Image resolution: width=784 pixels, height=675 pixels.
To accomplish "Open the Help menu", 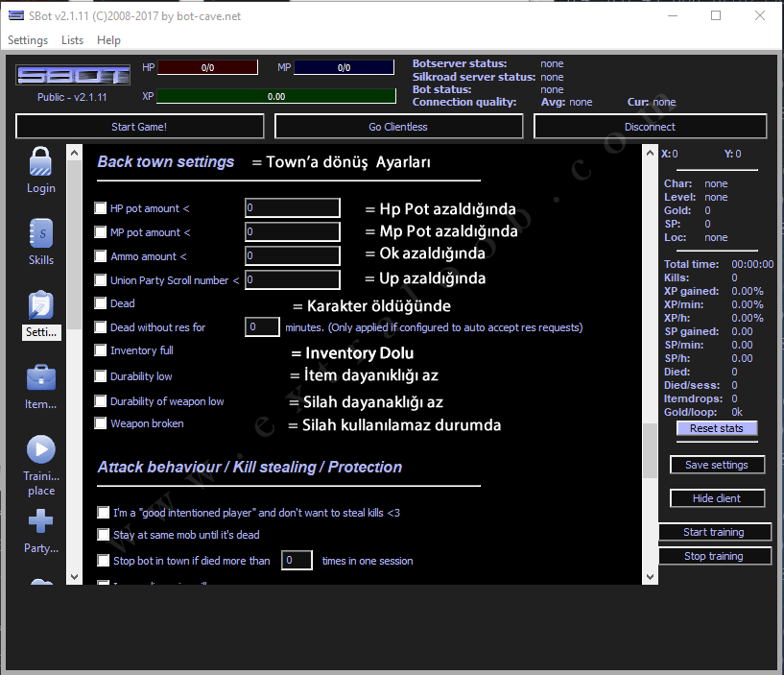I will coord(108,40).
